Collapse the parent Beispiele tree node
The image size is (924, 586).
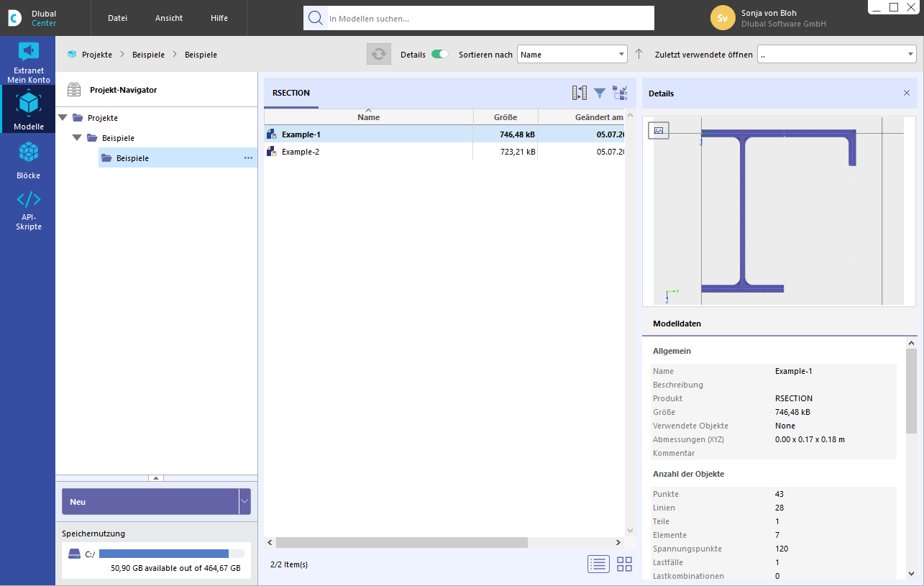77,137
